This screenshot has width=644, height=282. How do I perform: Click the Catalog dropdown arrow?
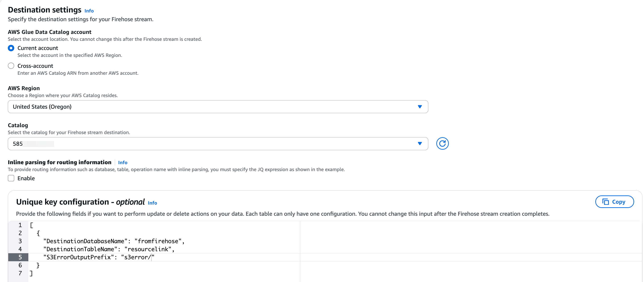[x=420, y=144]
